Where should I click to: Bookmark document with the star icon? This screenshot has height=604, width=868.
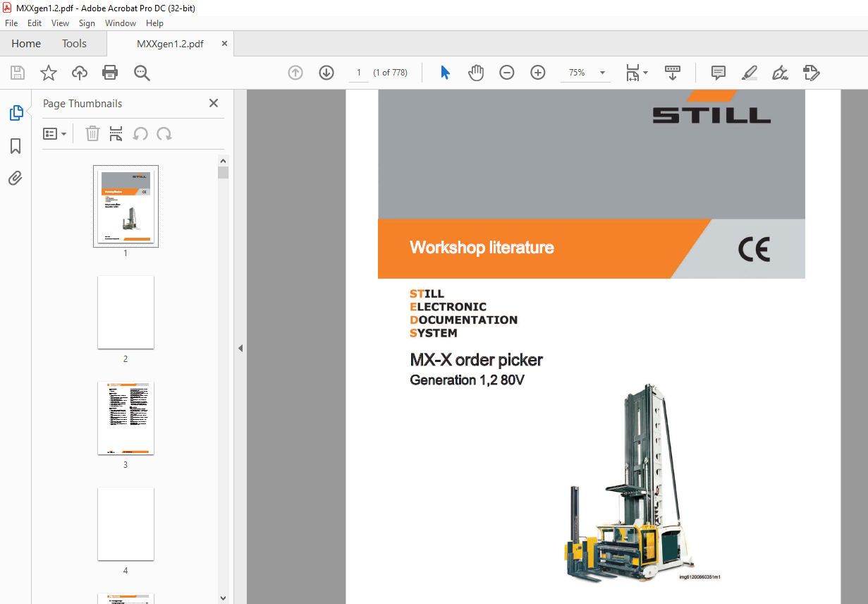[48, 73]
